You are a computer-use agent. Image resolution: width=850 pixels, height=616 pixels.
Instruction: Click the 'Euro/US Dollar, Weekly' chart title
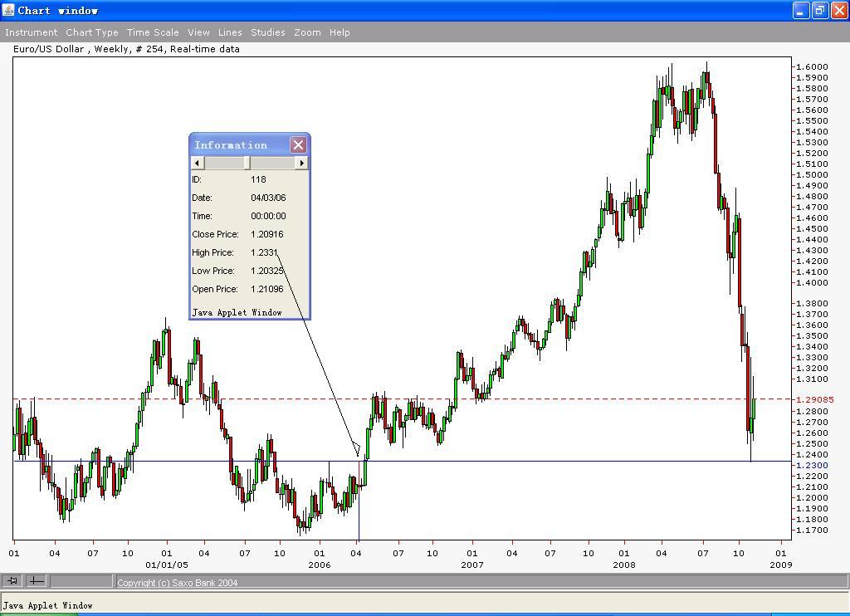point(126,49)
